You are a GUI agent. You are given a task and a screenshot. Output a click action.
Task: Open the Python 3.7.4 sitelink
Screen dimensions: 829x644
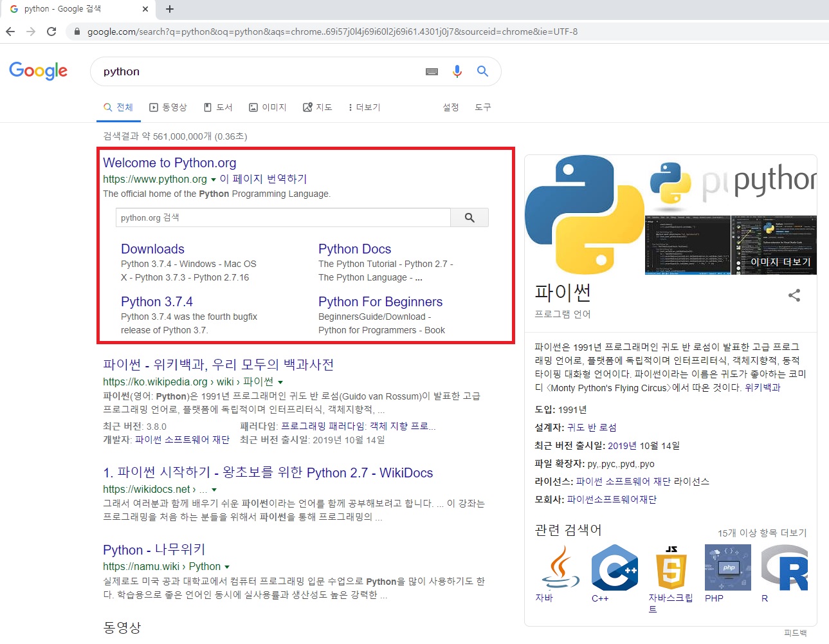[x=157, y=302]
